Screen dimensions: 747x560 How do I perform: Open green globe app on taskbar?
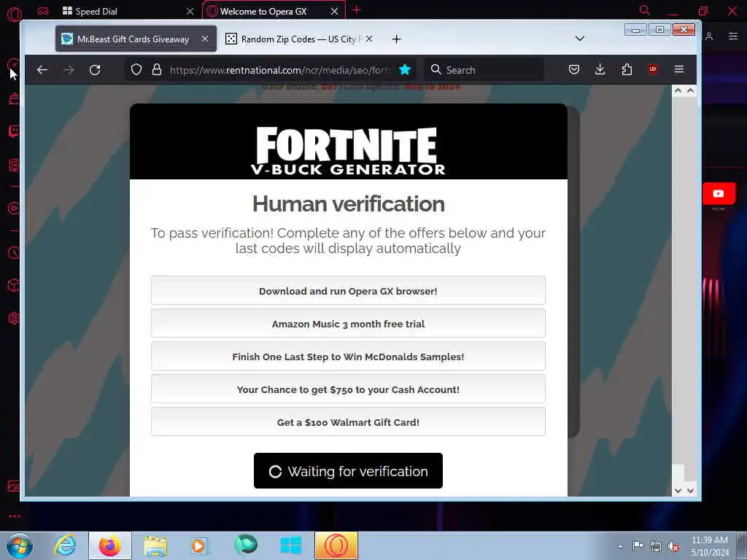[x=246, y=545]
